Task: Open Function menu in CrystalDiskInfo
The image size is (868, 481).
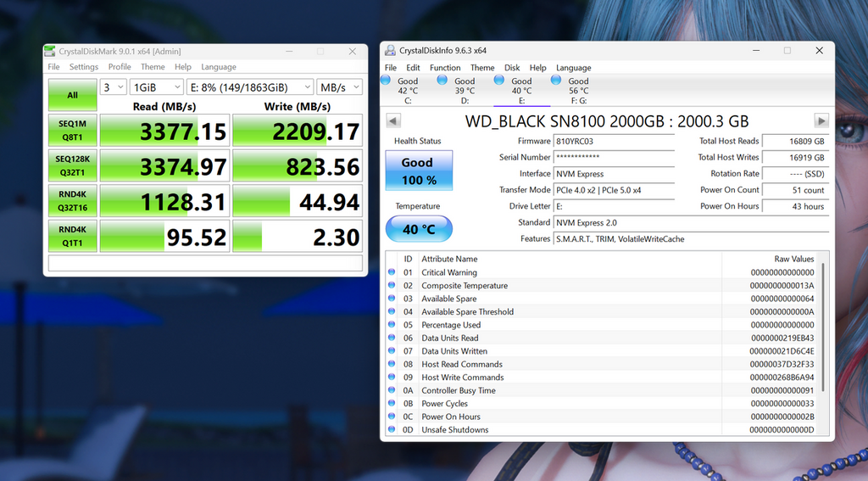Action: (x=445, y=68)
